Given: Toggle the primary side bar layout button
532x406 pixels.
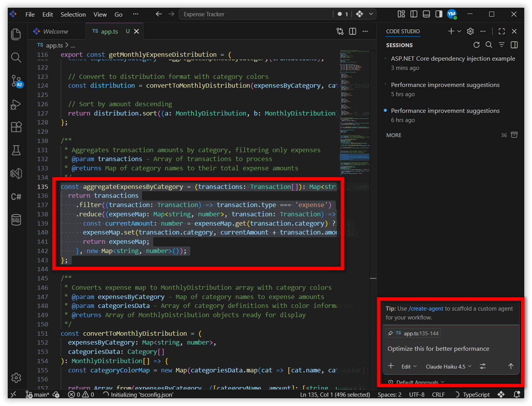Looking at the screenshot, I should [x=414, y=14].
